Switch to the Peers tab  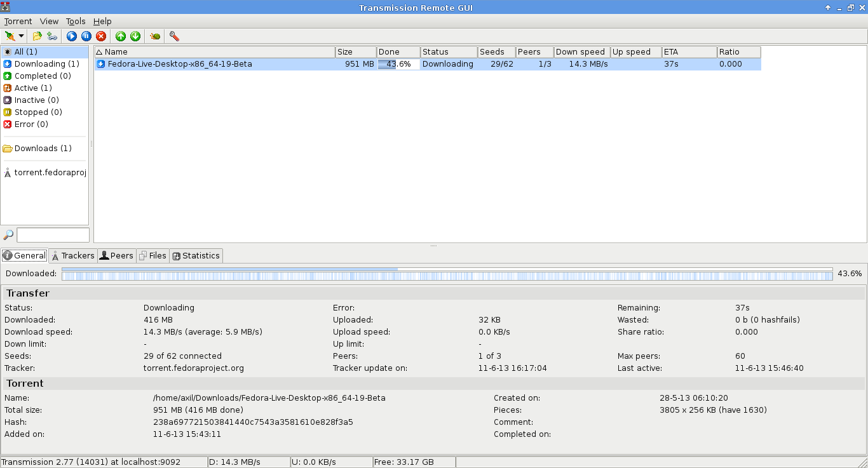[x=116, y=255]
